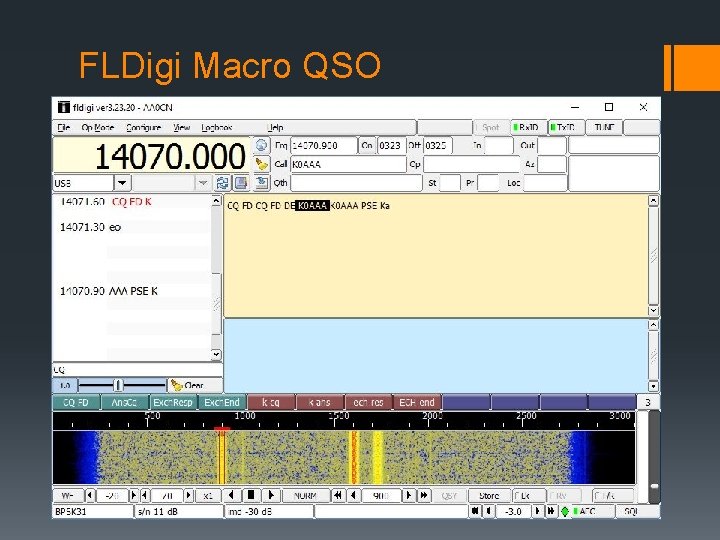
Task: Toggle the Lk lock button
Action: [x=528, y=495]
